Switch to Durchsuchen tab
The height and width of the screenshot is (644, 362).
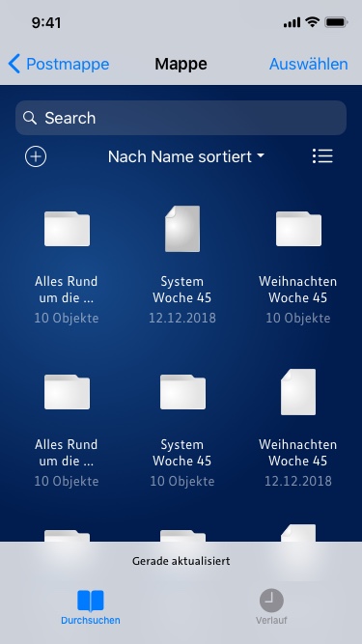tap(91, 607)
